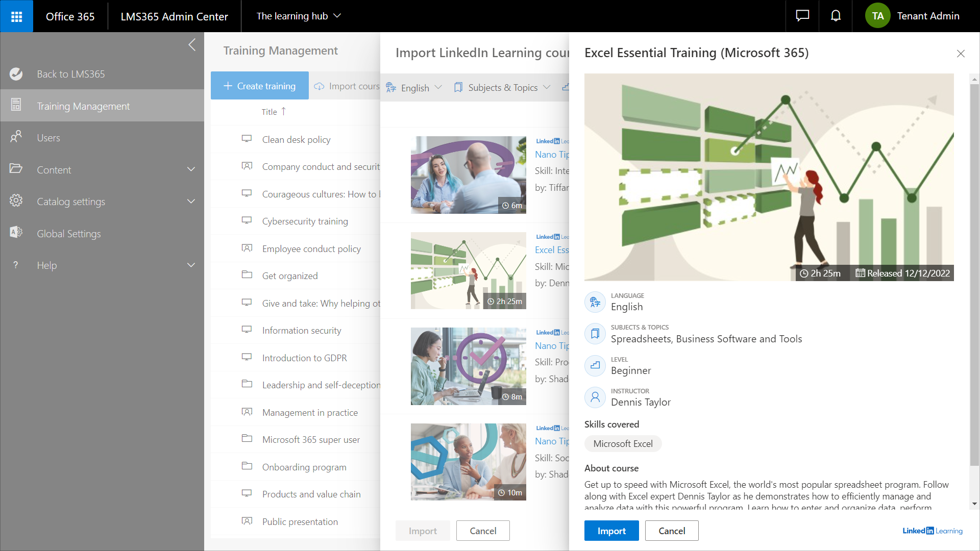The width and height of the screenshot is (980, 551).
Task: Click the scrollbar down arrow in details panel
Action: tap(974, 504)
